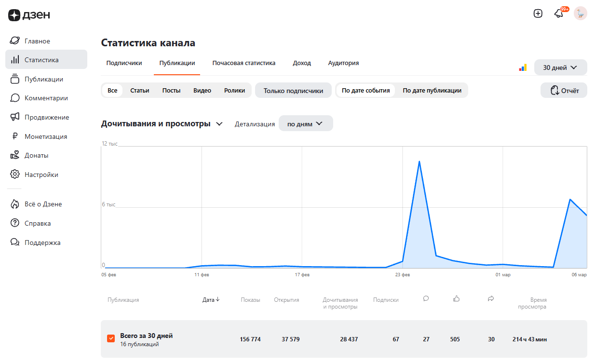Open notifications bell icon

coord(559,13)
